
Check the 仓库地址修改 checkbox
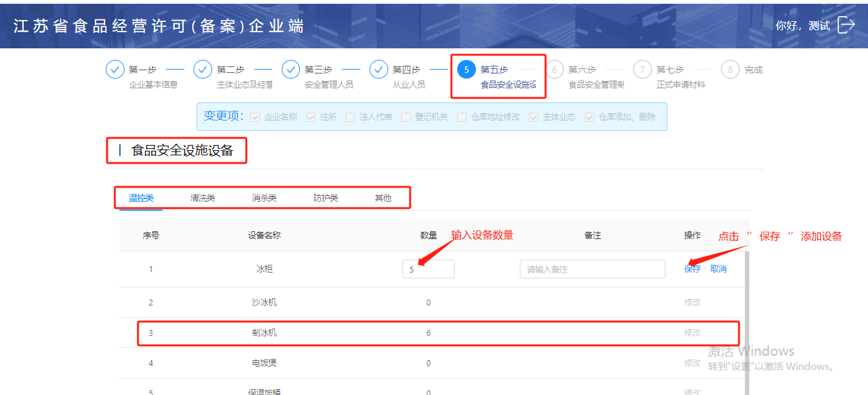coord(462,117)
